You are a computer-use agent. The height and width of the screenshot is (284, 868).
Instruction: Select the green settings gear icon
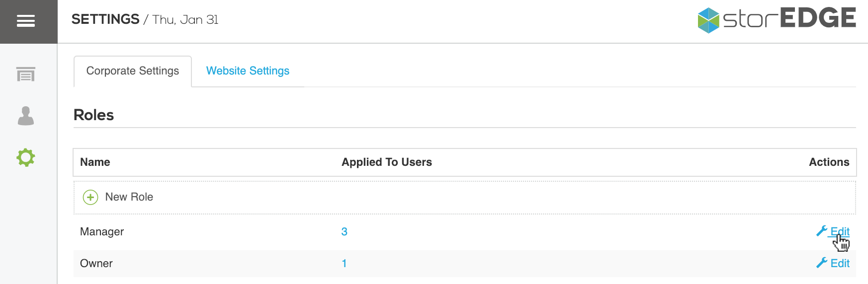pos(26,157)
